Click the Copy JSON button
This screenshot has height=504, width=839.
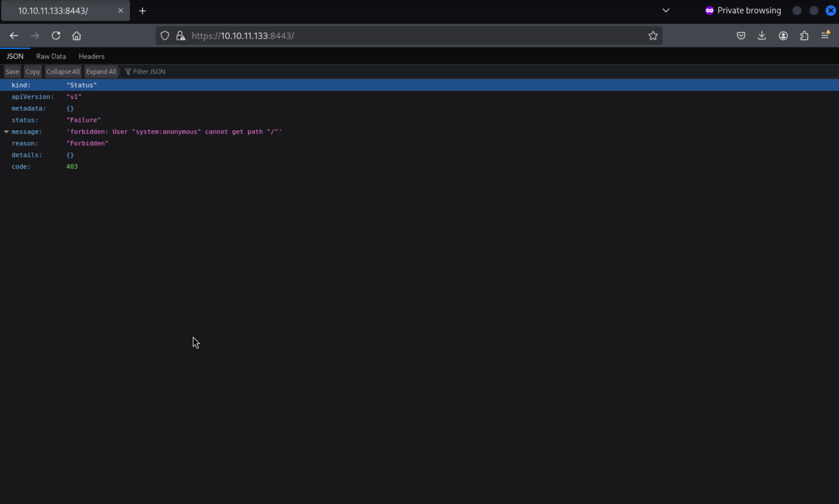(x=33, y=72)
